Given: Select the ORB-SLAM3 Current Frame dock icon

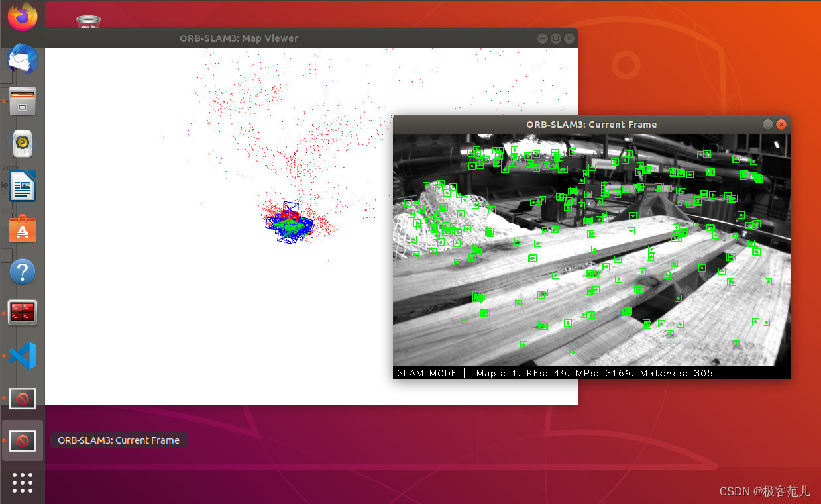Looking at the screenshot, I should click(x=23, y=440).
